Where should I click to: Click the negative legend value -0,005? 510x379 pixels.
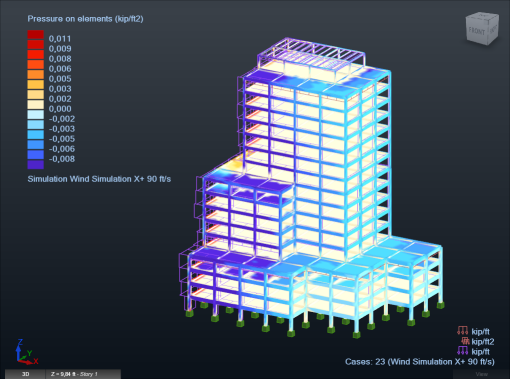[62, 139]
